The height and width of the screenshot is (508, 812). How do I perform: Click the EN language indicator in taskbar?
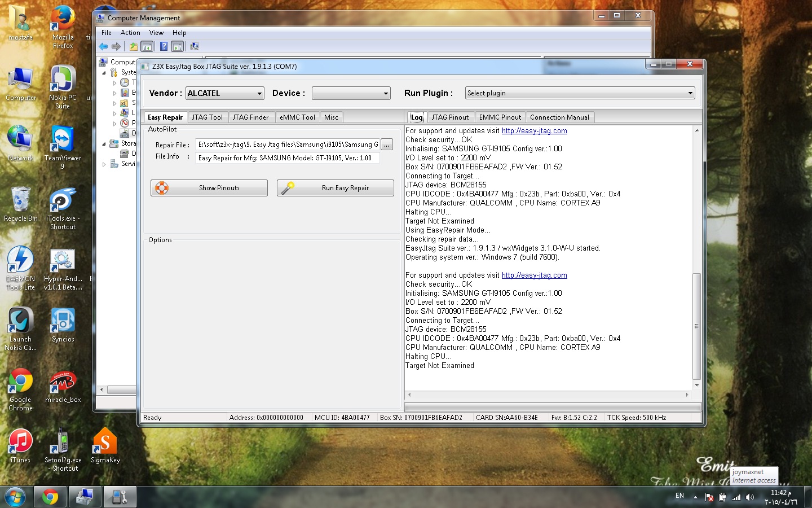coord(679,496)
